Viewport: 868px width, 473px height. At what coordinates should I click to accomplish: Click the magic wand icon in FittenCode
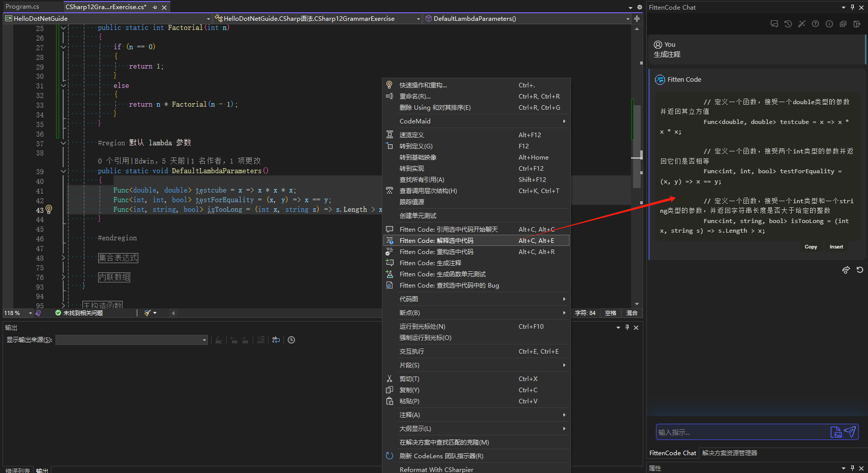coord(801,24)
